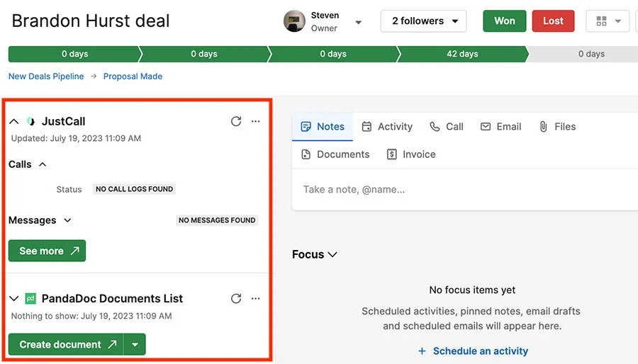The width and height of the screenshot is (638, 364).
Task: Open the 2 followers dropdown
Action: (x=424, y=21)
